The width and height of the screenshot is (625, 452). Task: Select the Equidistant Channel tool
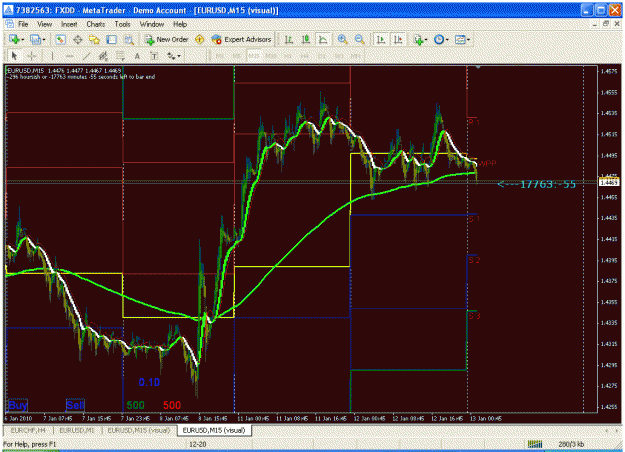point(103,56)
